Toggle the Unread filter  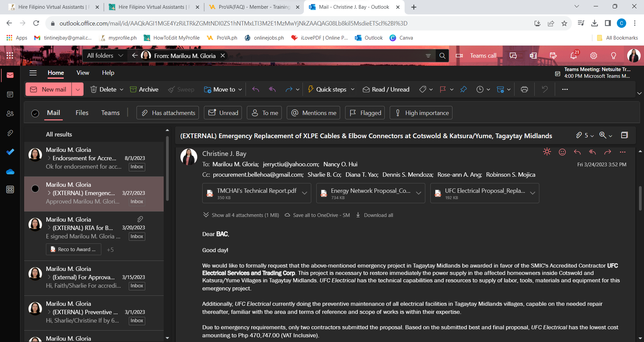coord(223,113)
